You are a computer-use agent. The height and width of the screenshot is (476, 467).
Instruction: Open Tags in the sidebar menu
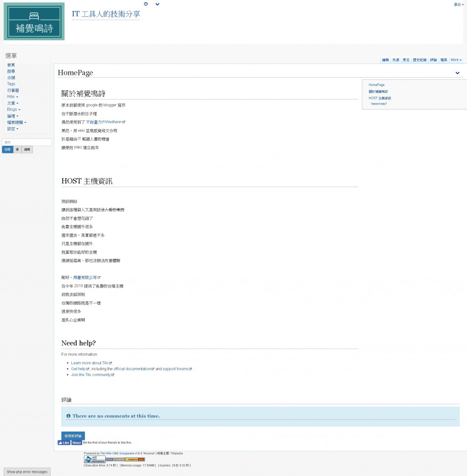11,84
